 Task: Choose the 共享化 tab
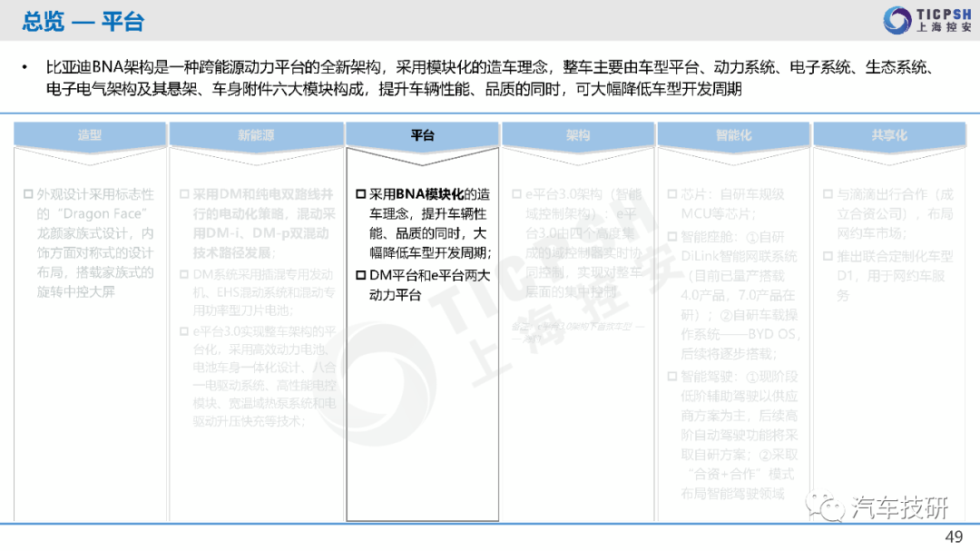(x=889, y=135)
